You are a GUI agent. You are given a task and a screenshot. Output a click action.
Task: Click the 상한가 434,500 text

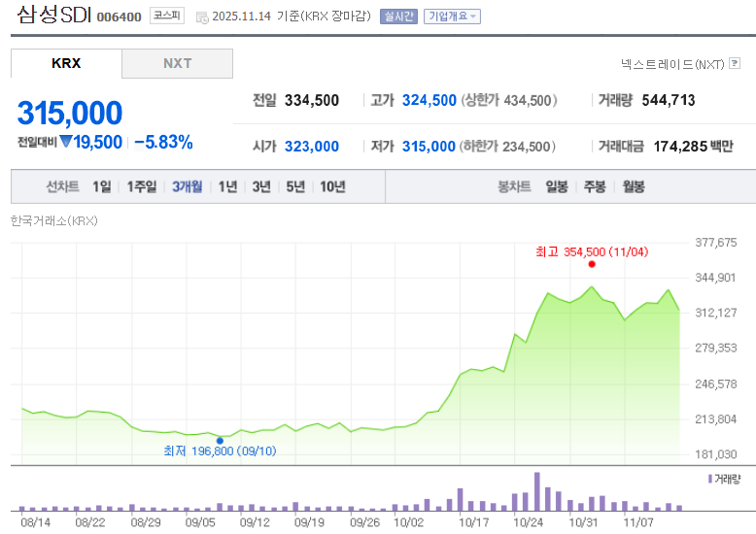509,100
